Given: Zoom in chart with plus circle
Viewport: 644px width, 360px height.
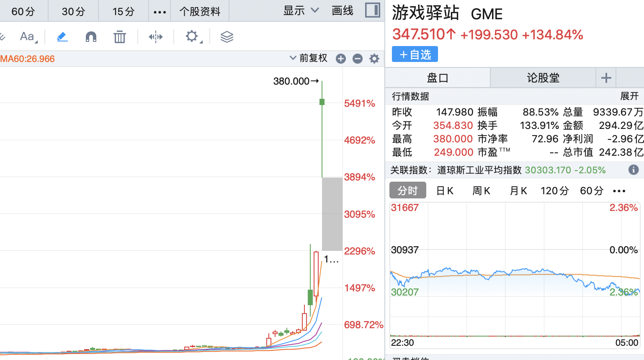Looking at the screenshot, I should coord(341,59).
